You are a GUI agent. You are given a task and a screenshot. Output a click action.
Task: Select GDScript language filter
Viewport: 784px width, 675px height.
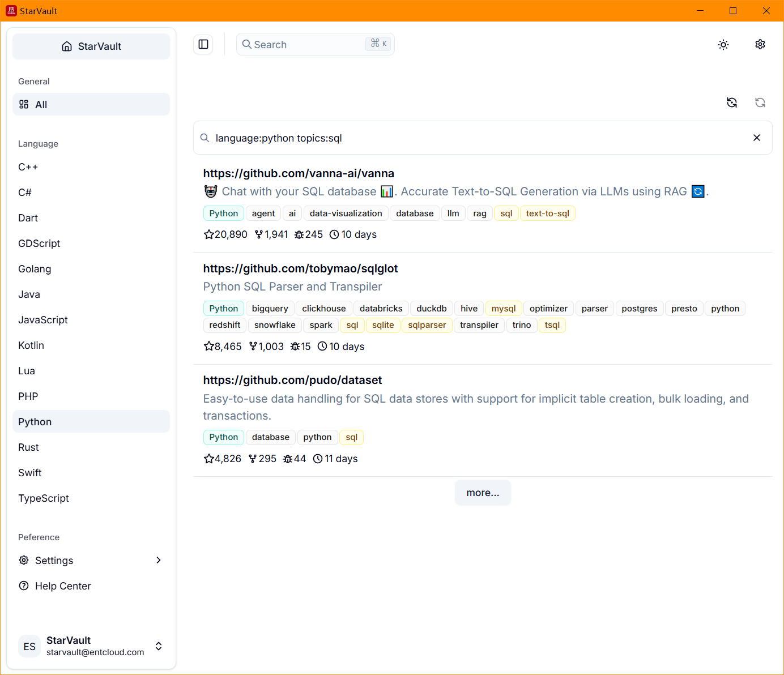(x=91, y=243)
